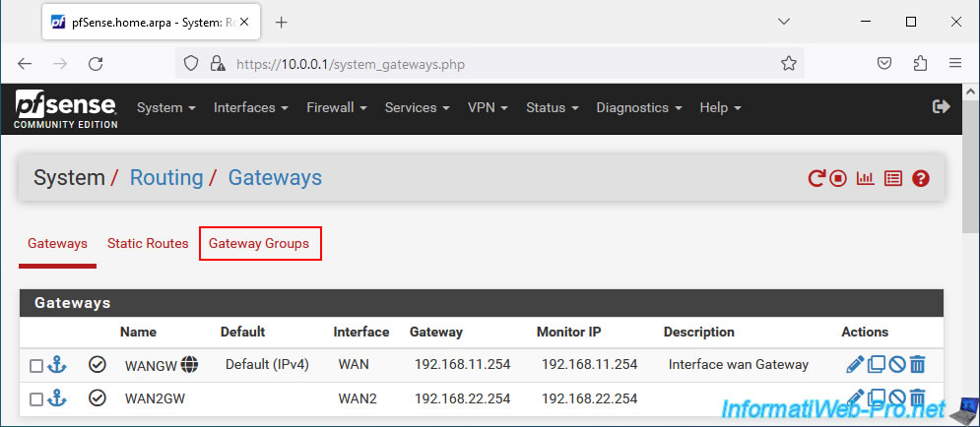Expand the Firewall menu dropdown
The image size is (980, 427).
click(336, 107)
